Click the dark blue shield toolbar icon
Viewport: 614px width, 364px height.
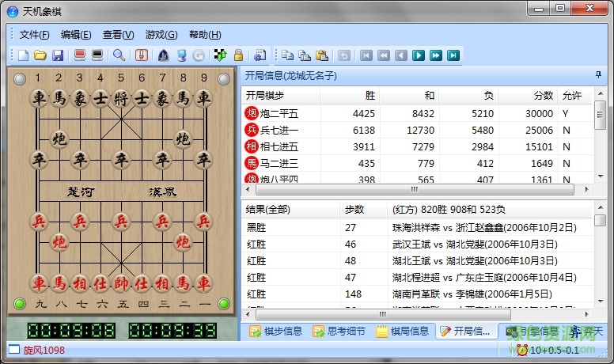(x=163, y=55)
